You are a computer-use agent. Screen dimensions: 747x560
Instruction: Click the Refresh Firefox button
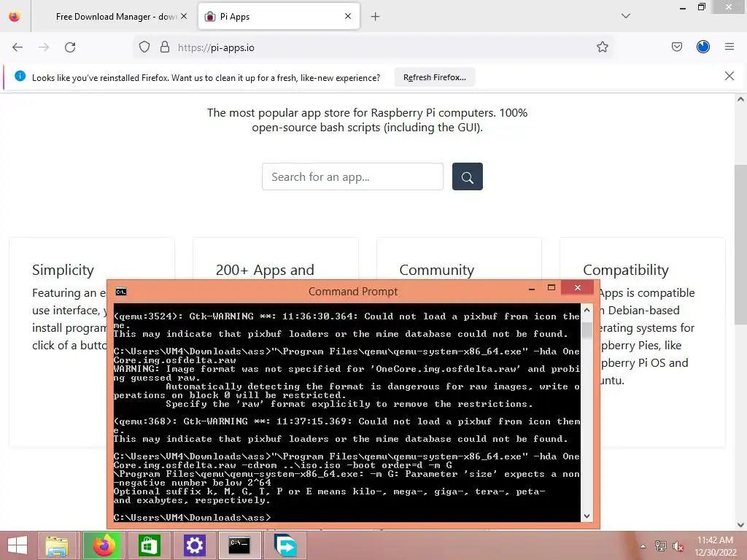point(435,77)
